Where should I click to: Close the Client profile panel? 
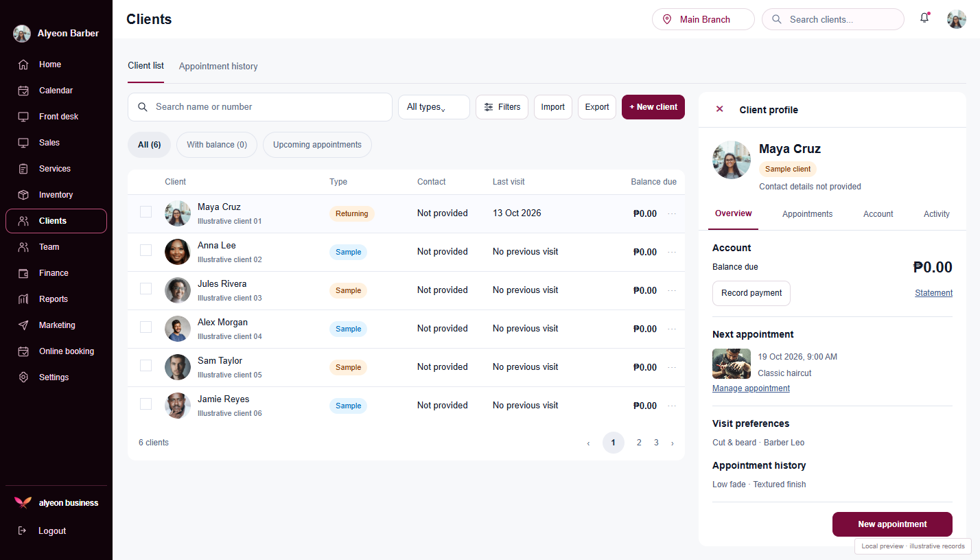pyautogui.click(x=719, y=109)
